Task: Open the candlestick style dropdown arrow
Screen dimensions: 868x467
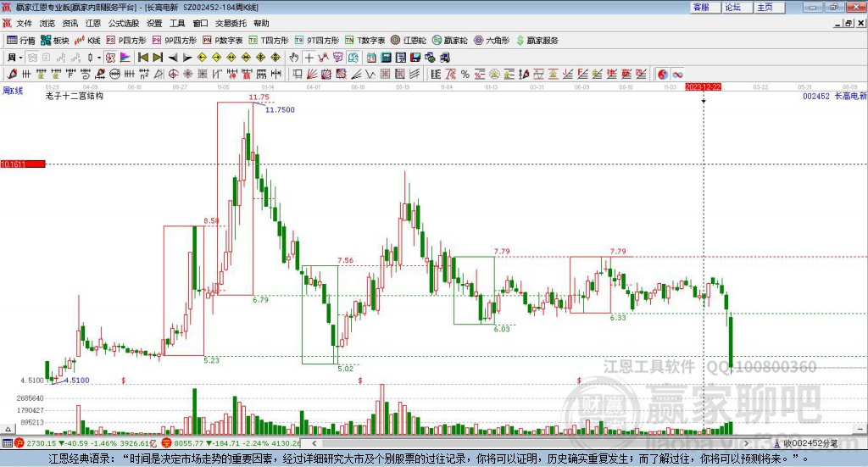Action: click(x=99, y=58)
